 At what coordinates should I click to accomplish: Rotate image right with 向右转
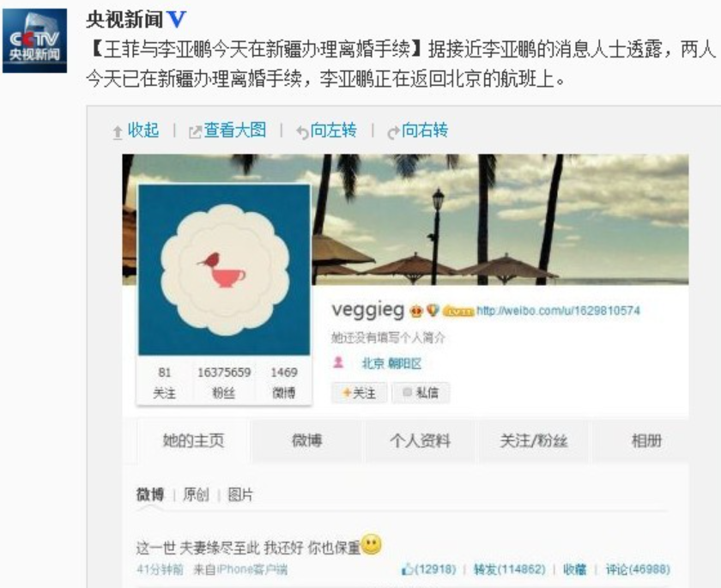point(417,131)
